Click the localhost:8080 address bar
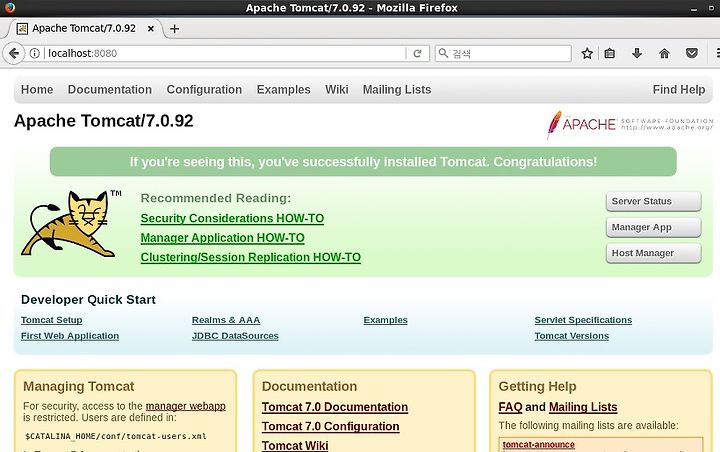 225,53
